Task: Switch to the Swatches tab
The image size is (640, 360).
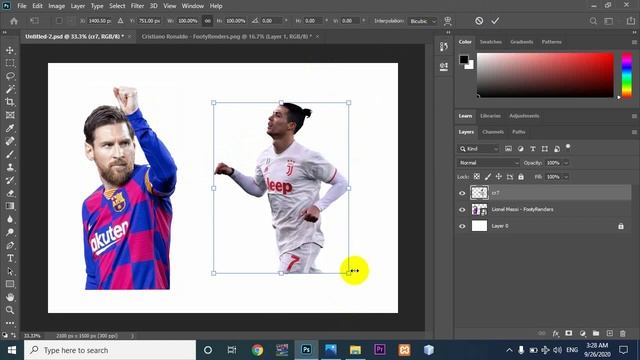Action: 491,42
